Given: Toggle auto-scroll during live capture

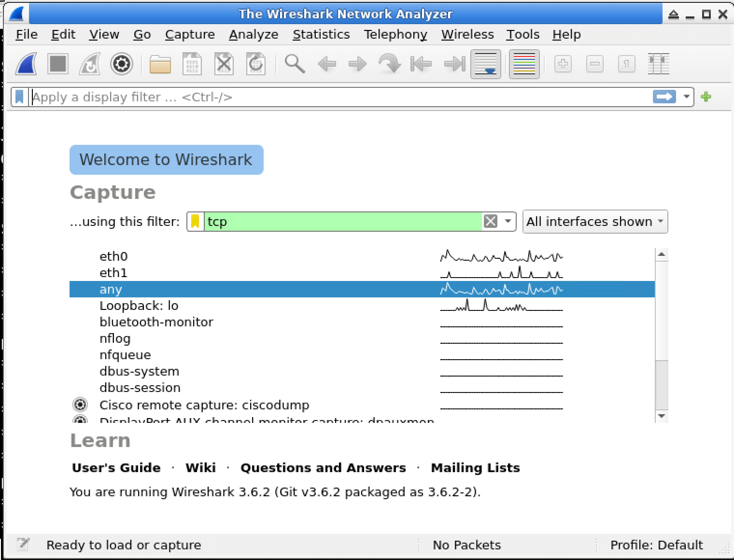Looking at the screenshot, I should [x=485, y=64].
